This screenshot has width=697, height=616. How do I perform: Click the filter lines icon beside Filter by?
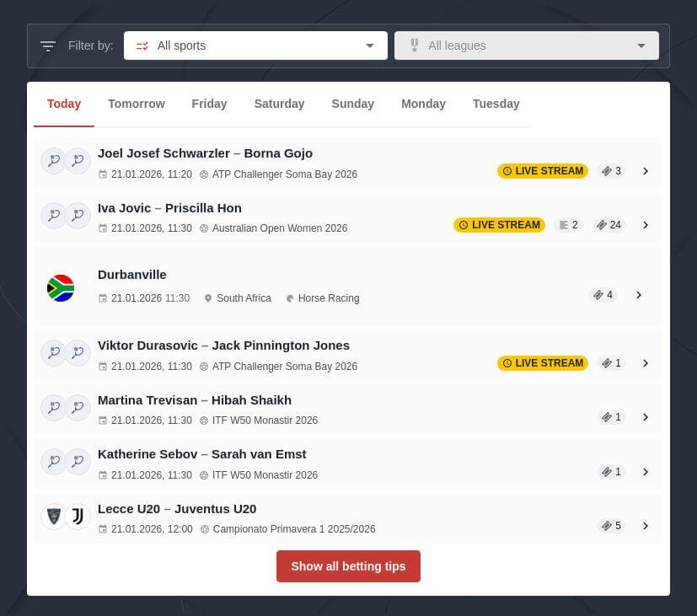[x=48, y=46]
